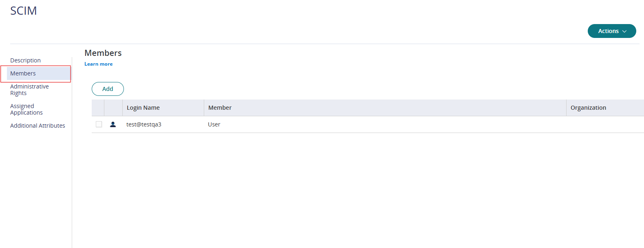Select the Members sidebar item
Screen dimensions: 644x248
[x=23, y=73]
